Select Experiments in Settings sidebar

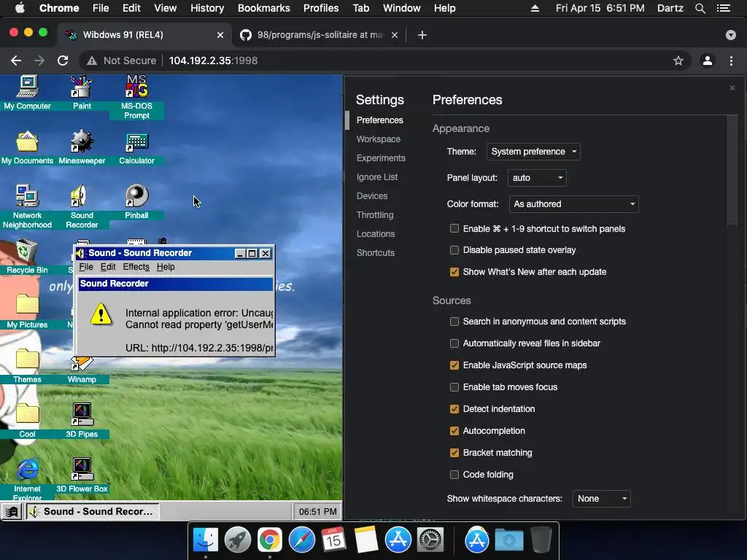381,158
